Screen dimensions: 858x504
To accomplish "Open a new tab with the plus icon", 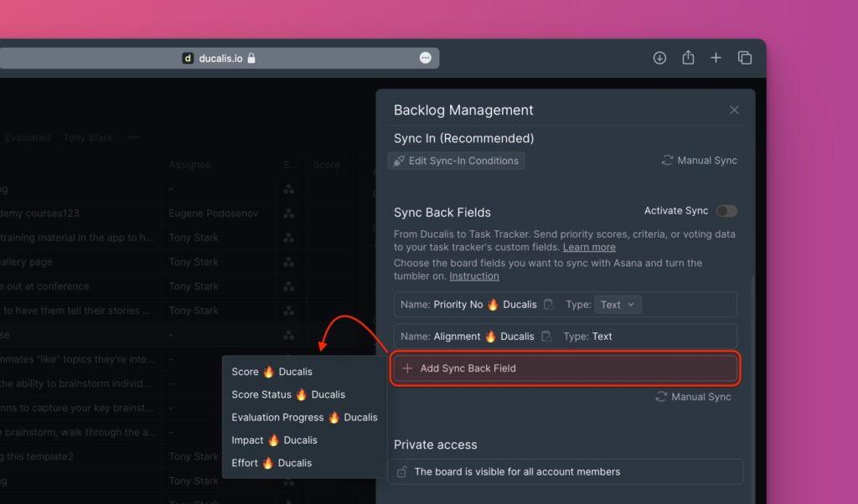I will (716, 58).
